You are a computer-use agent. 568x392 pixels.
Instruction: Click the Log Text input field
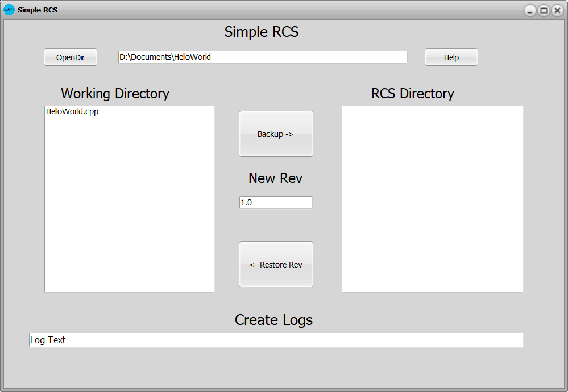tap(276, 340)
